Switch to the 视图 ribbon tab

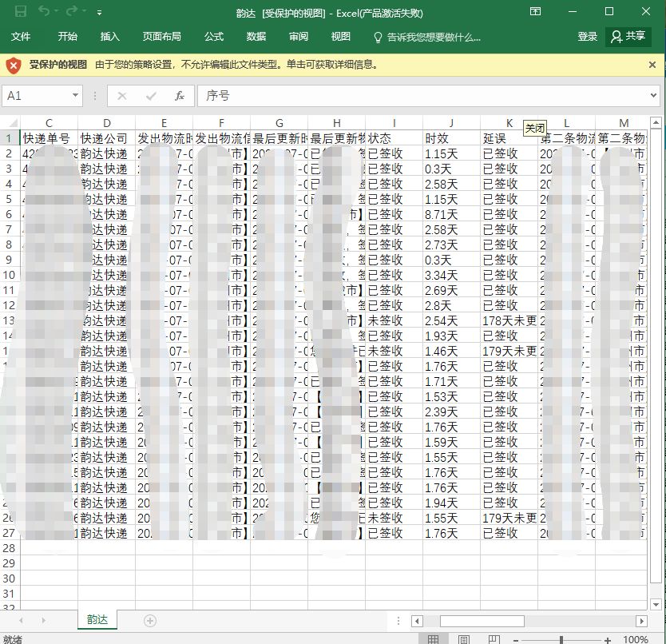pos(341,37)
